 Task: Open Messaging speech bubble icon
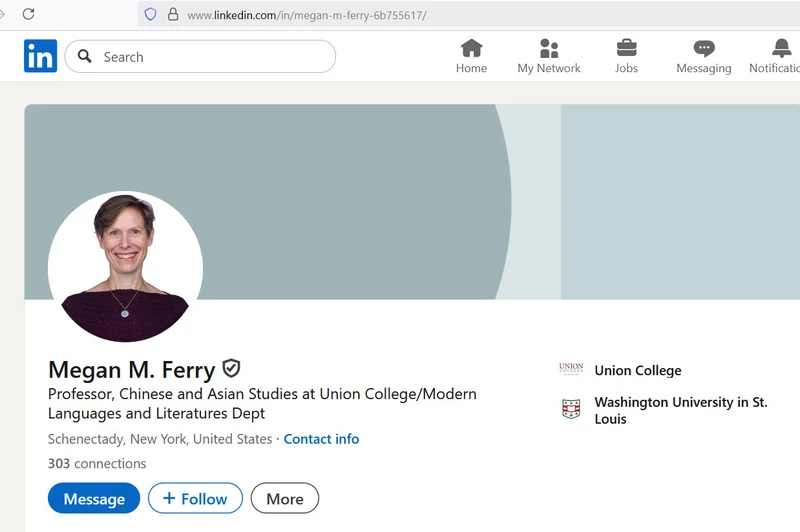[704, 49]
